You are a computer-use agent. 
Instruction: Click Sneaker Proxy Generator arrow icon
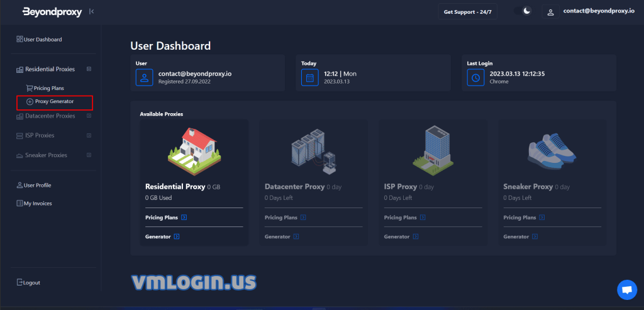(535, 236)
